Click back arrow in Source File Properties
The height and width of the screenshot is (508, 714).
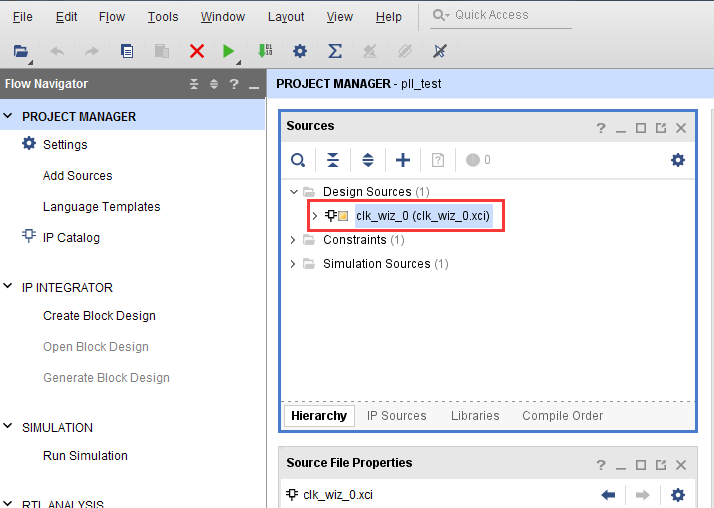tap(608, 495)
